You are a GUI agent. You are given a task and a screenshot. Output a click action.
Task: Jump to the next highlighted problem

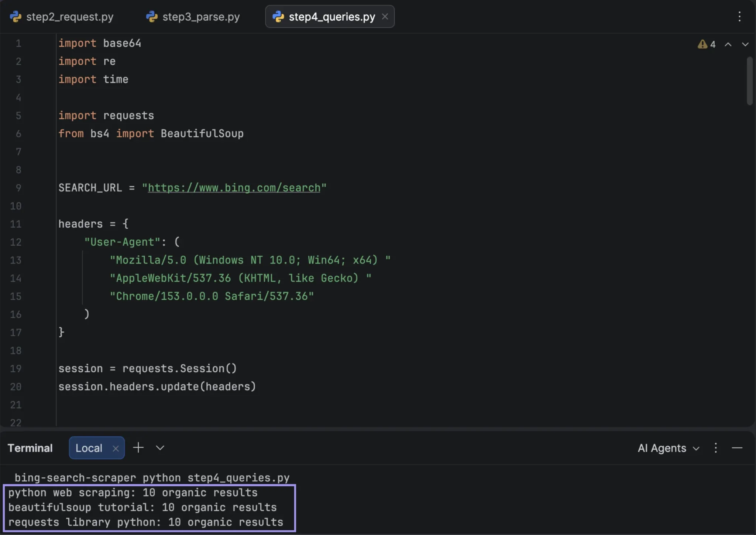click(745, 44)
